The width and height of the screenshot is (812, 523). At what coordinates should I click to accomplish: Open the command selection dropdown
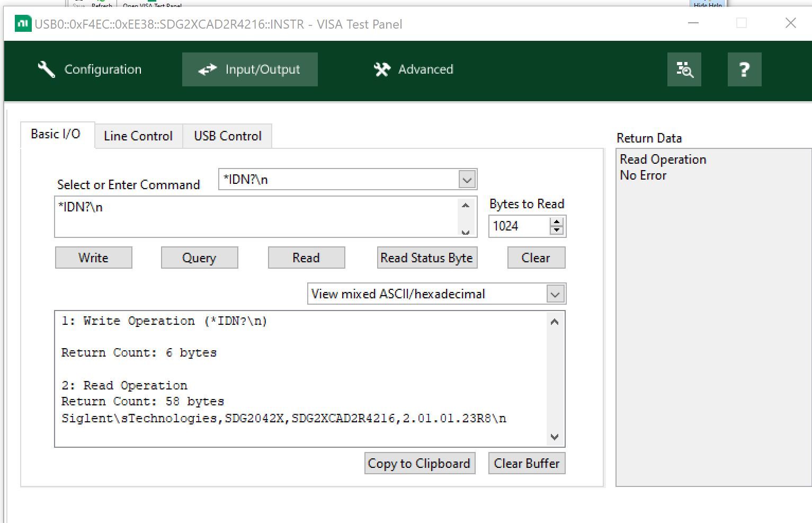(x=466, y=180)
